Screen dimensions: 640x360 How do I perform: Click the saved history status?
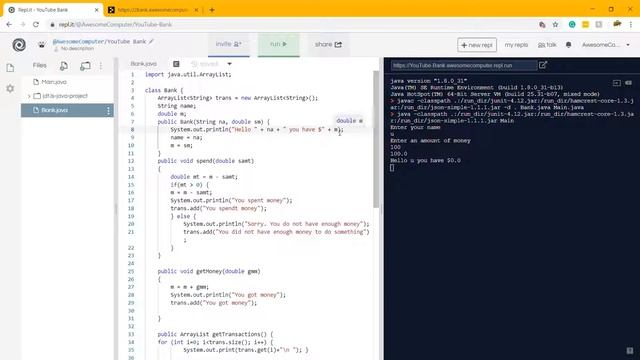click(206, 64)
